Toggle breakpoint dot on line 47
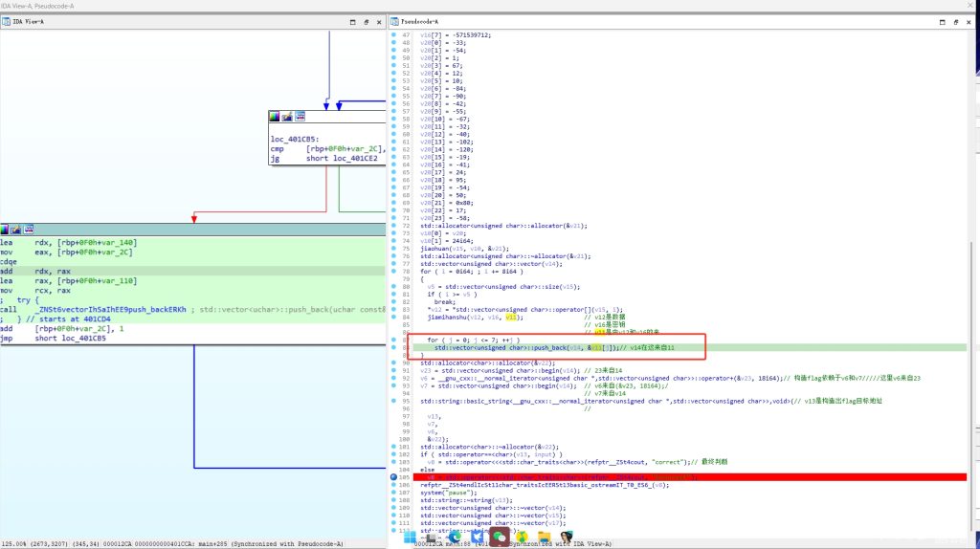 pyautogui.click(x=393, y=35)
